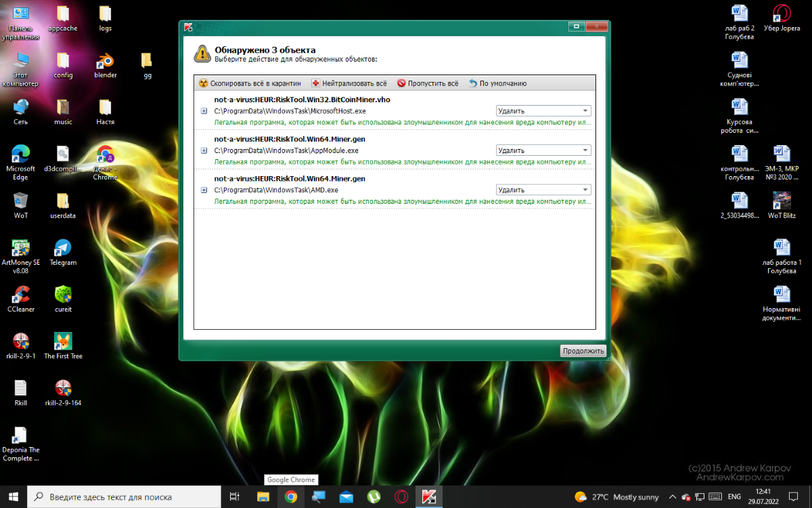
Task: Open Google Chrome from the taskbar
Action: coord(291,496)
